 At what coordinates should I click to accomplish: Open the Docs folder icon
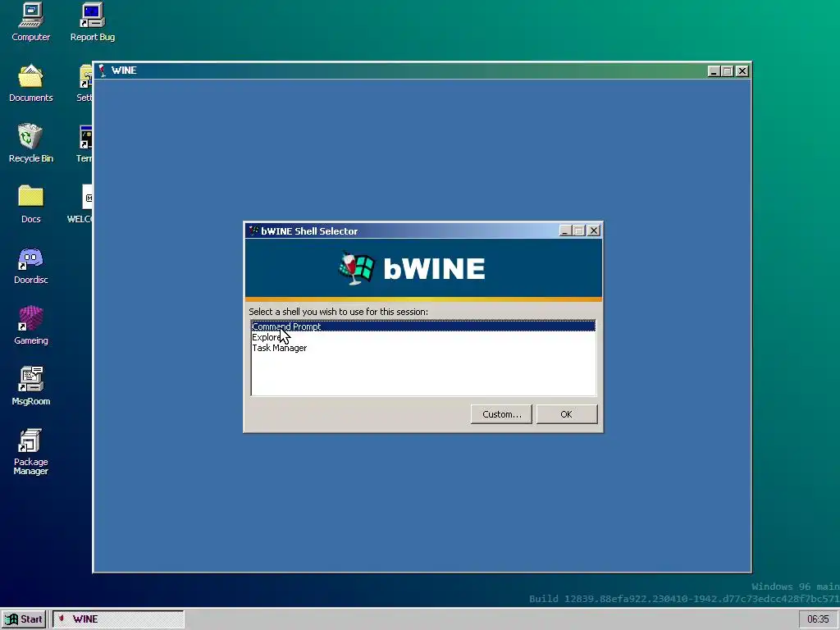30,204
